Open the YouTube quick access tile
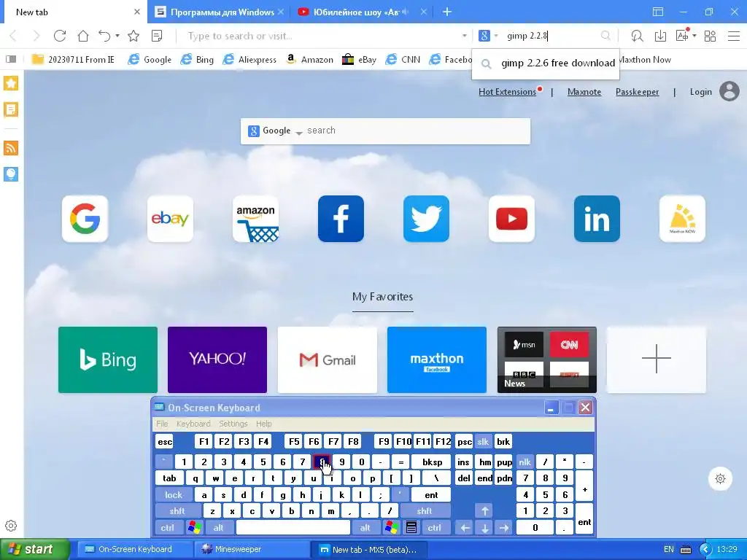The image size is (747, 560). [511, 219]
